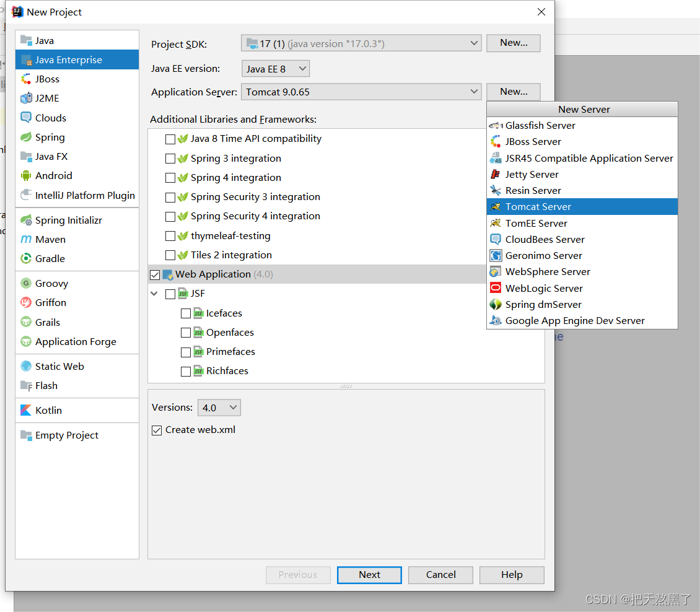This screenshot has width=700, height=612.
Task: Check the JSF framework checkbox
Action: (x=170, y=294)
